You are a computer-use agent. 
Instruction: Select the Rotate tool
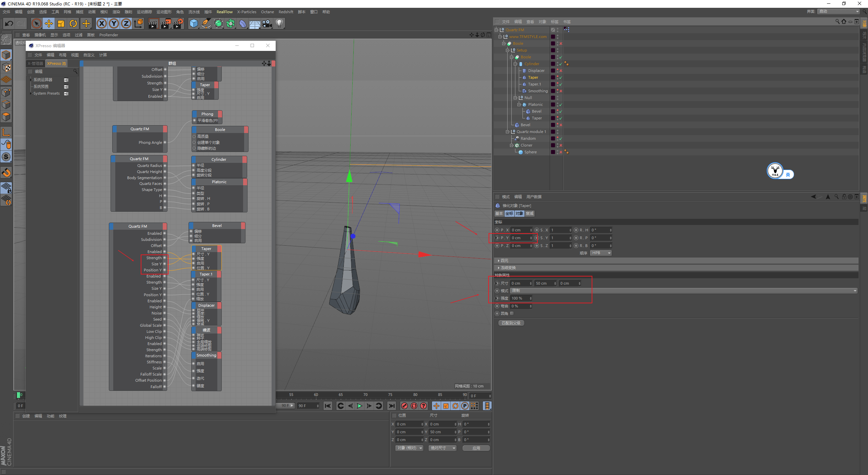pos(73,23)
